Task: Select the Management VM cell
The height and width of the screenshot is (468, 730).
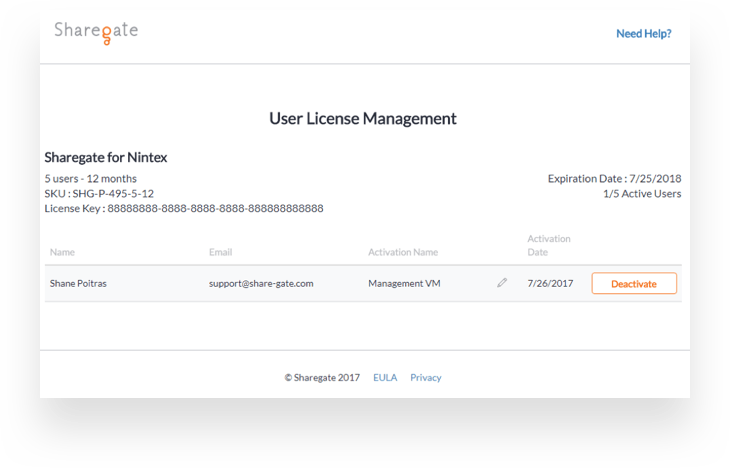Action: tap(404, 284)
